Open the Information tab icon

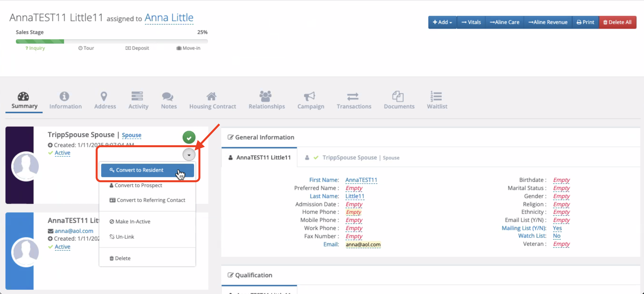(64, 96)
